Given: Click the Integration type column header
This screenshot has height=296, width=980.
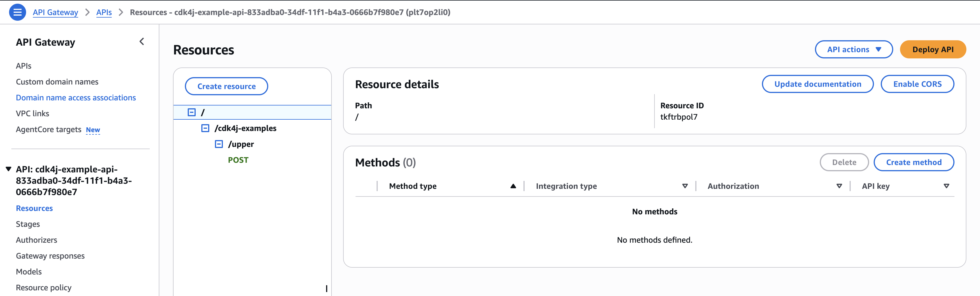Looking at the screenshot, I should (566, 186).
